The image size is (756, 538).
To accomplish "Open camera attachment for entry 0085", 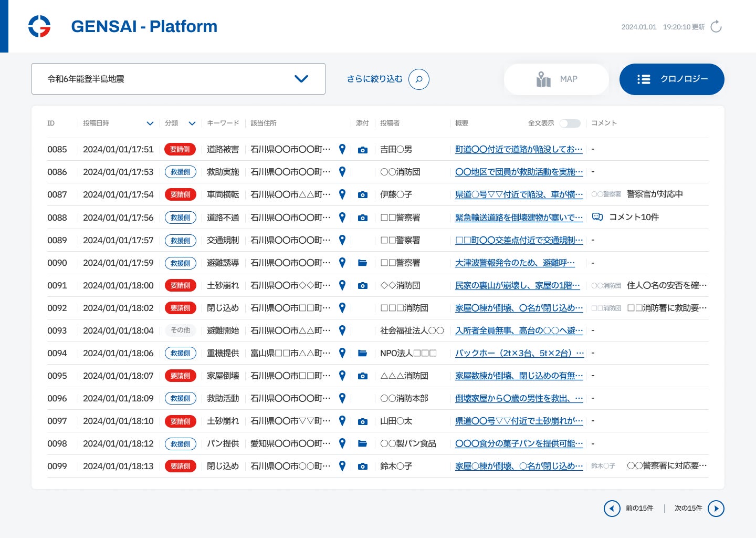I will point(362,150).
